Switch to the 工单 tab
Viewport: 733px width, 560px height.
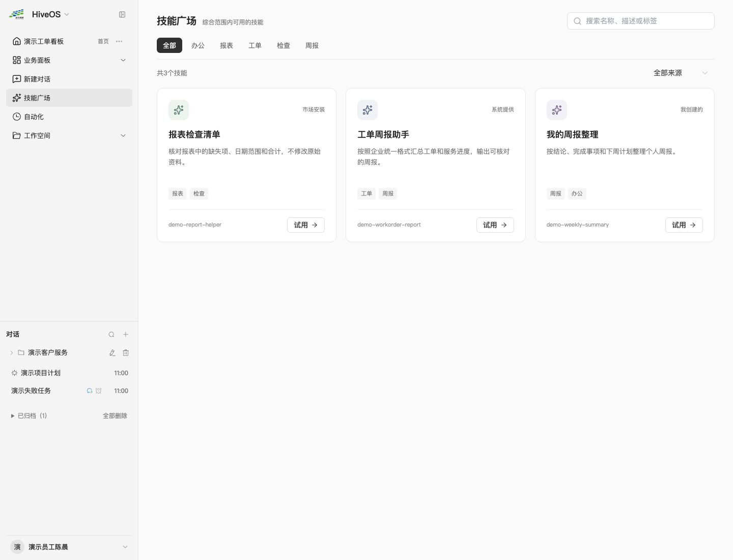click(x=255, y=45)
